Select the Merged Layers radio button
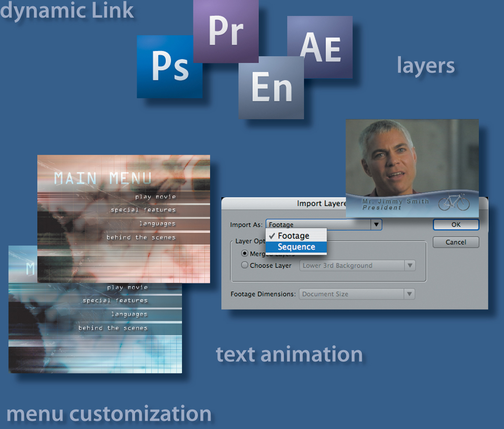 (x=245, y=254)
